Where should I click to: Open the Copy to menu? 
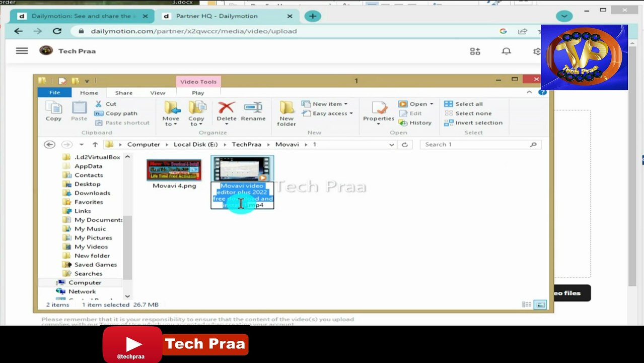[x=196, y=113]
